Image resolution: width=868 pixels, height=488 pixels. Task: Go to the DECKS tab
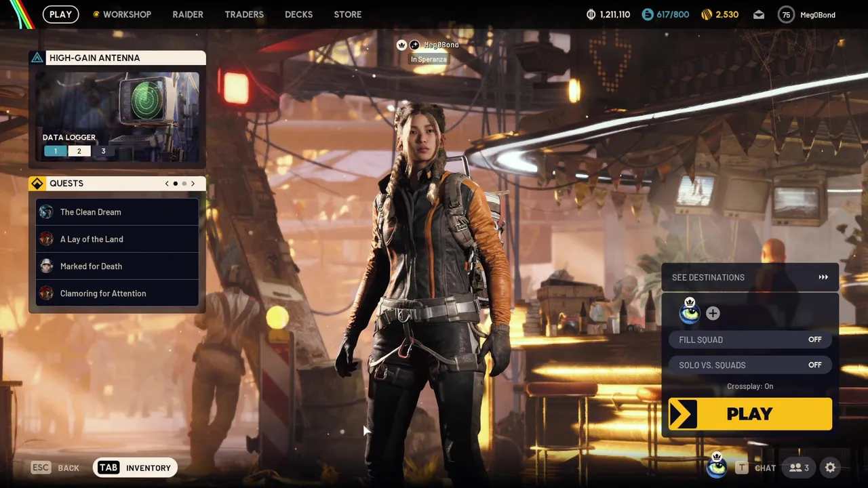299,14
